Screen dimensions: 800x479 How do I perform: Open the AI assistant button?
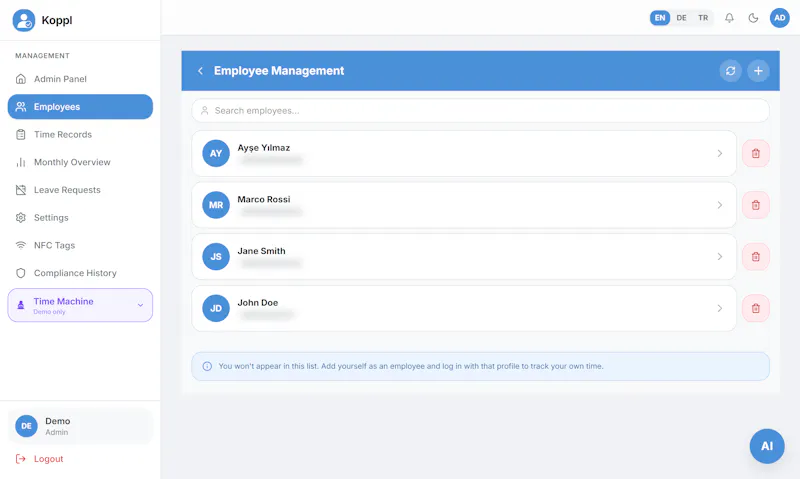click(767, 446)
